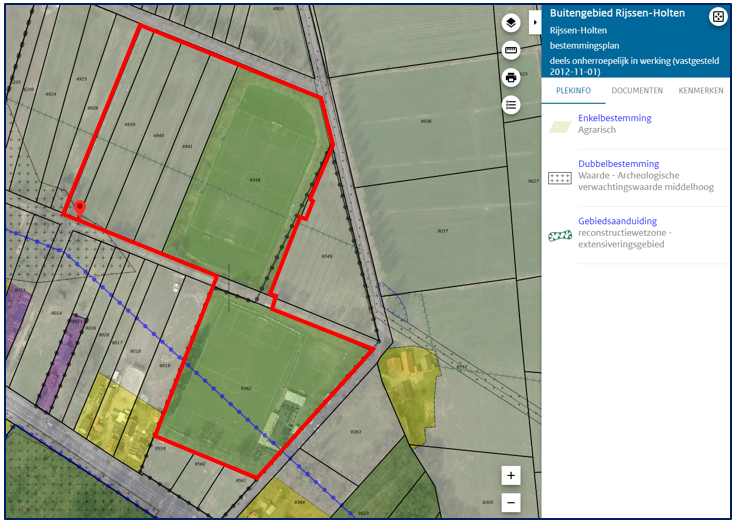Select parcel 8362 on the map
The width and height of the screenshot is (739, 526).
click(245, 388)
